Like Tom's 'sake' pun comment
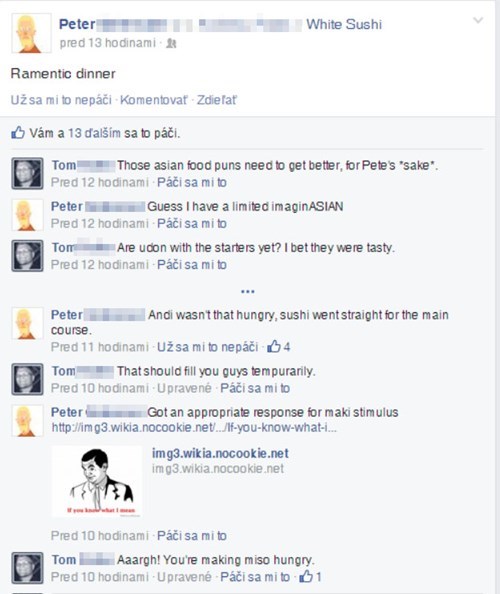This screenshot has width=500, height=594. [x=192, y=183]
